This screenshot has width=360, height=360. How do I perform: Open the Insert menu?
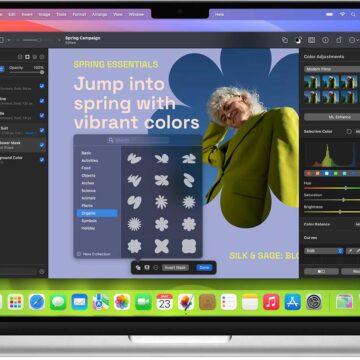coord(27,15)
